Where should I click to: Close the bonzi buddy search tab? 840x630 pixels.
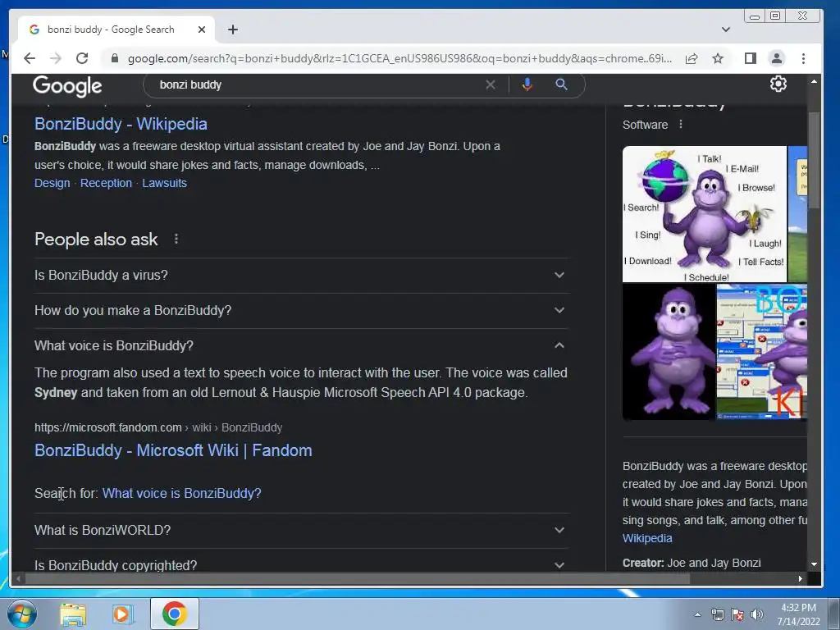click(x=202, y=30)
